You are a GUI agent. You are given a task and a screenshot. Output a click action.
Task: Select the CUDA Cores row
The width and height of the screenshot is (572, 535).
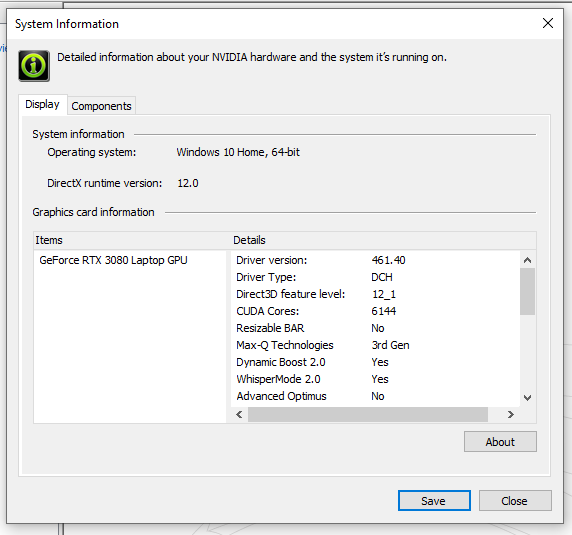tap(375, 311)
